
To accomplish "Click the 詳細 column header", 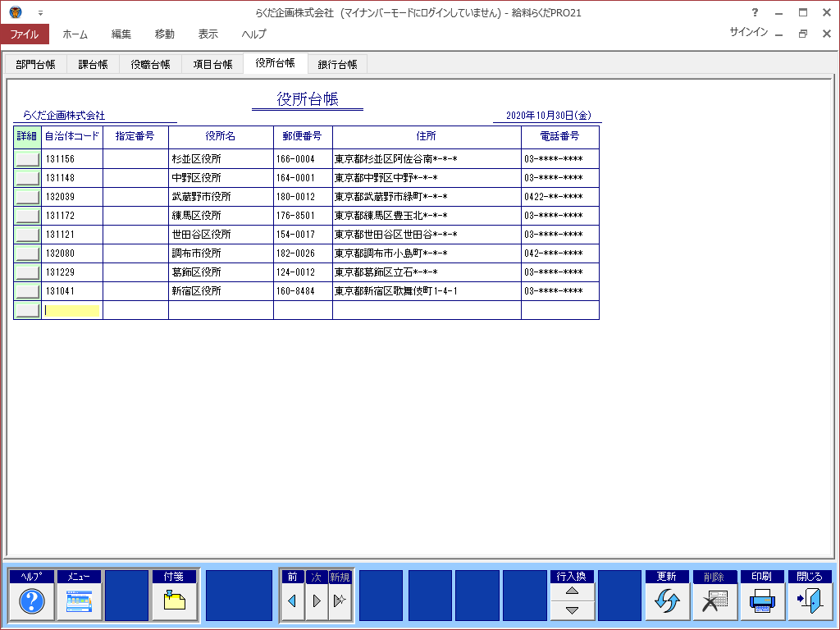I will tap(27, 137).
